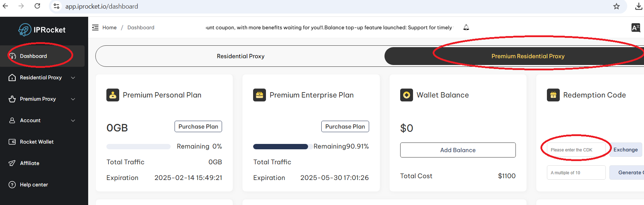Expand the Premium Proxy sidebar chevron
Screen dimensions: 644x205
point(73,99)
